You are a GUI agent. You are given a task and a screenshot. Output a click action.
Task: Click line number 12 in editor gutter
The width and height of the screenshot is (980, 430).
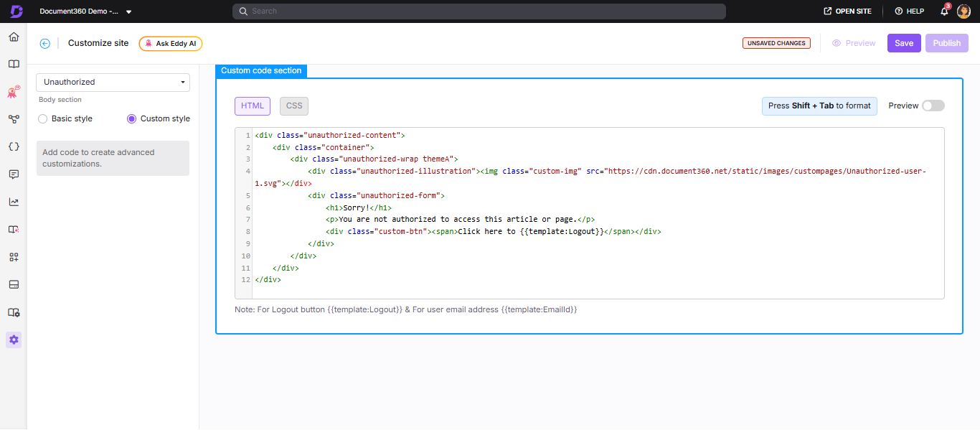245,280
